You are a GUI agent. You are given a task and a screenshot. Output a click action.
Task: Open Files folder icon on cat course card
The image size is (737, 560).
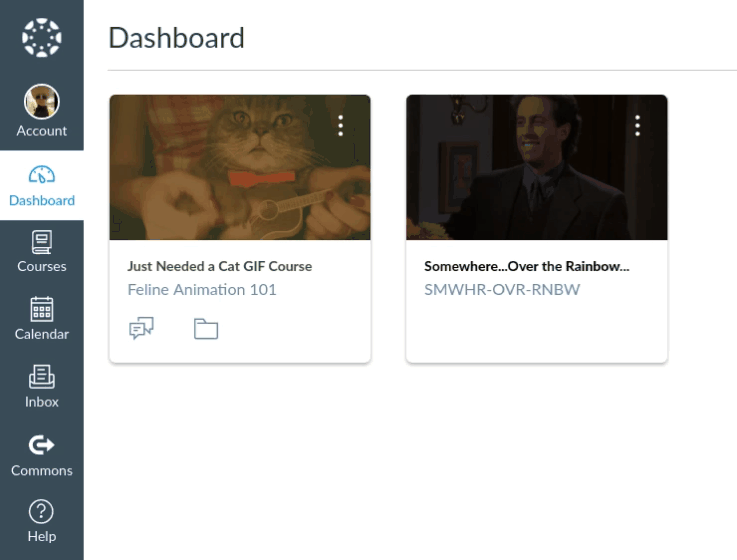coord(206,328)
